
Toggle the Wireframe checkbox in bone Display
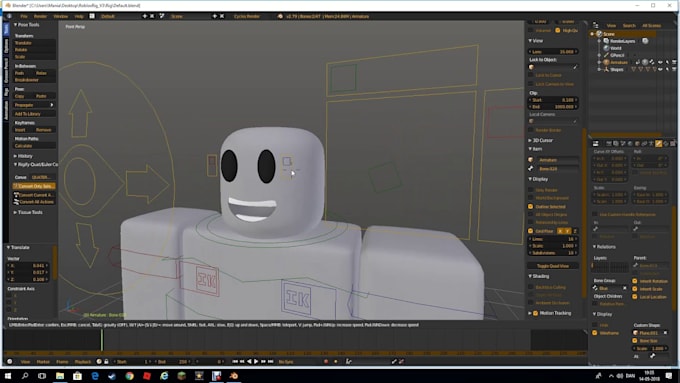pyautogui.click(x=595, y=333)
